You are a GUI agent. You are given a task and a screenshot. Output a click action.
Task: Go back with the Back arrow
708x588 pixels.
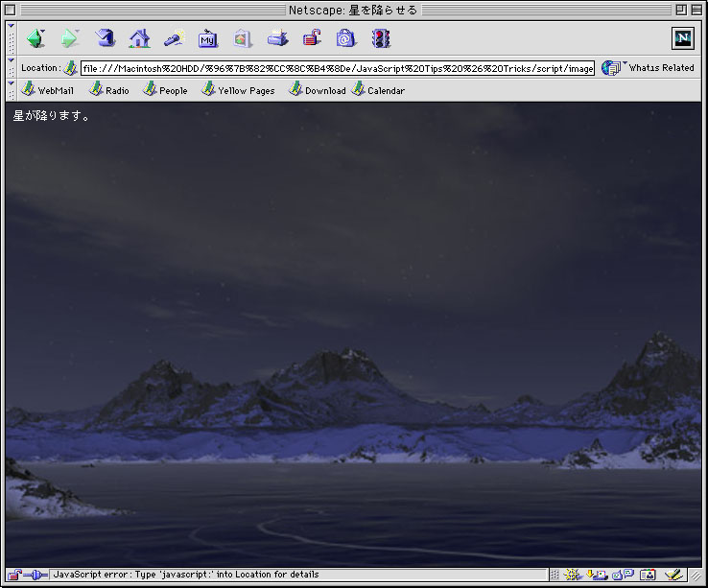click(35, 38)
